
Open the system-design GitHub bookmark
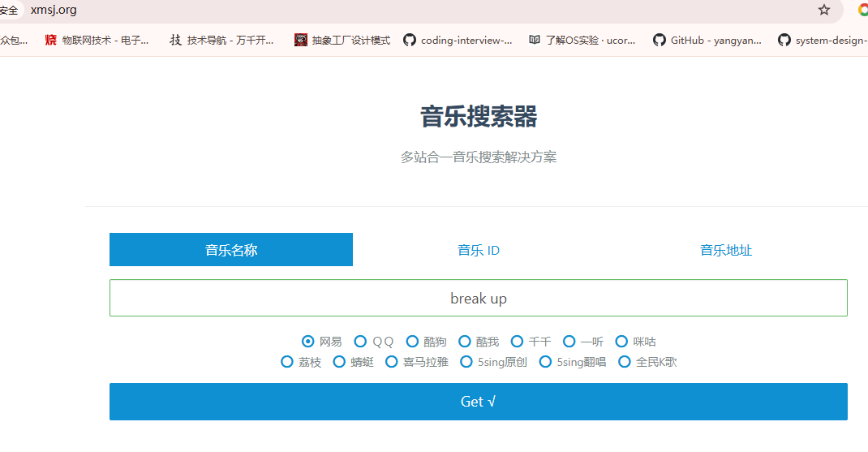click(822, 40)
